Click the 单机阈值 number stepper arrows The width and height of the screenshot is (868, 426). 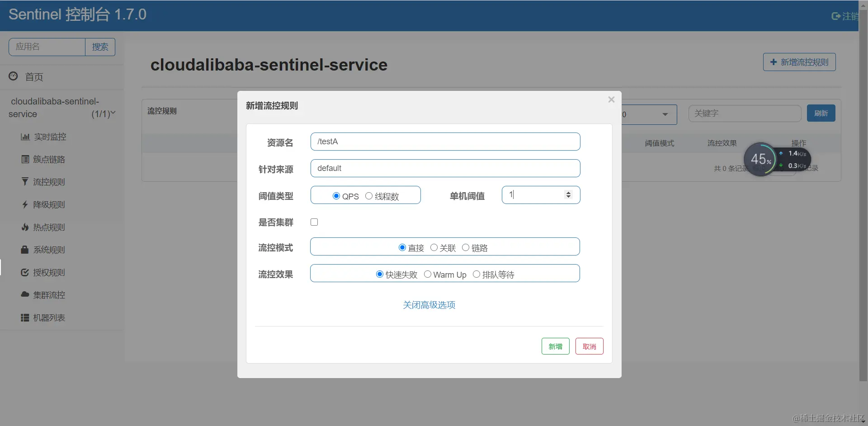click(568, 195)
